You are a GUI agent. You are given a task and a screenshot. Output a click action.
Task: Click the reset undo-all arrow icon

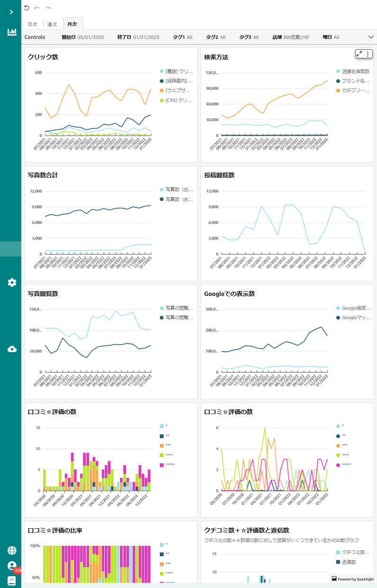pos(27,8)
